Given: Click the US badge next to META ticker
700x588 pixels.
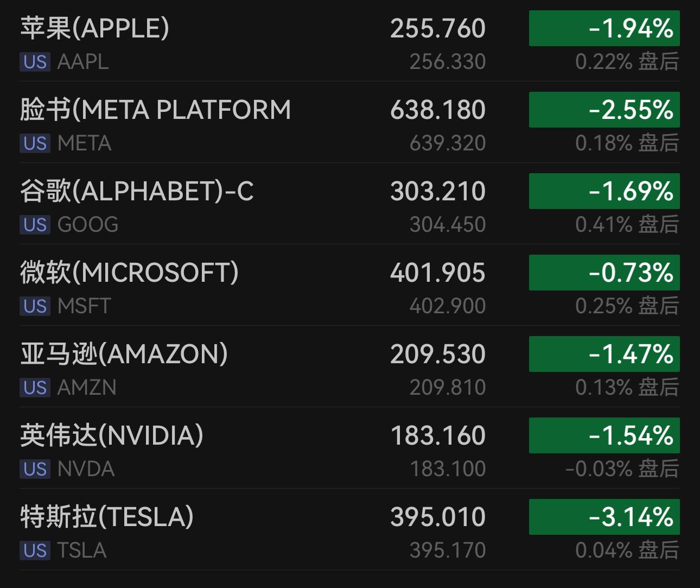Looking at the screenshot, I should tap(35, 143).
